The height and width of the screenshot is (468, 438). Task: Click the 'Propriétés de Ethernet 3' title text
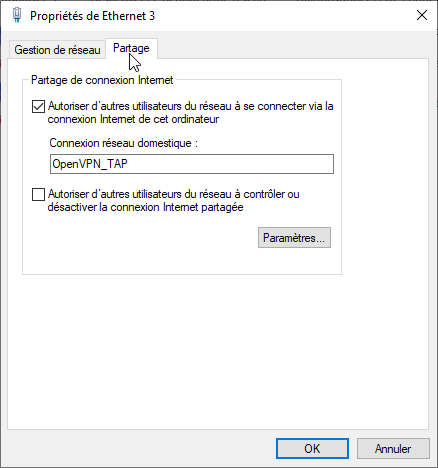pyautogui.click(x=93, y=16)
